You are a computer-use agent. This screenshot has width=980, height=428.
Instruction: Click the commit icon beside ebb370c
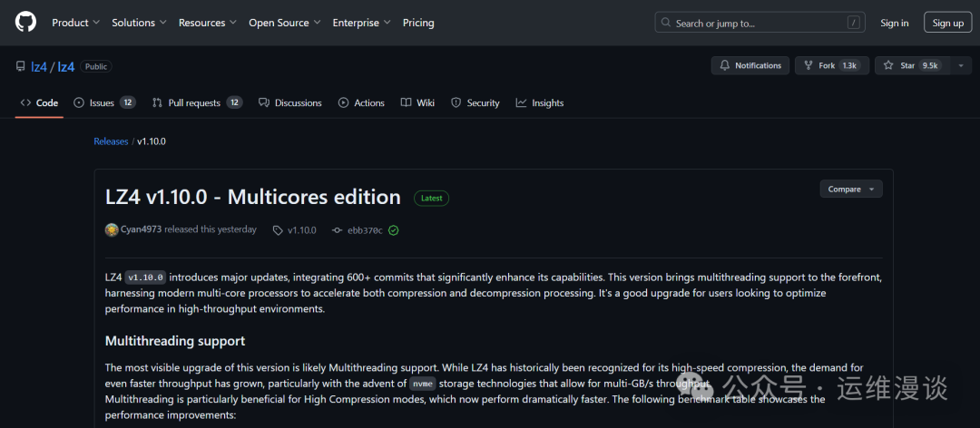[x=338, y=230]
